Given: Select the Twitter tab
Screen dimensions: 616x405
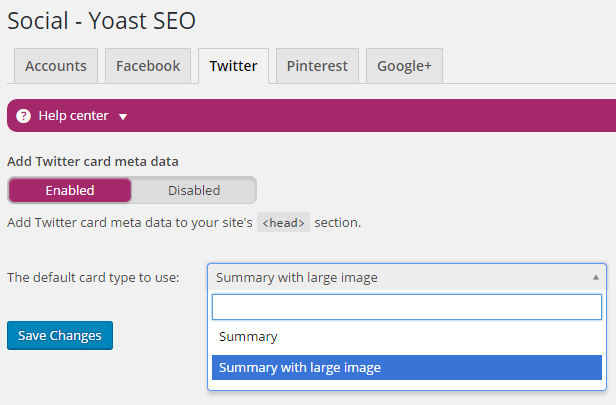Looking at the screenshot, I should click(x=233, y=66).
